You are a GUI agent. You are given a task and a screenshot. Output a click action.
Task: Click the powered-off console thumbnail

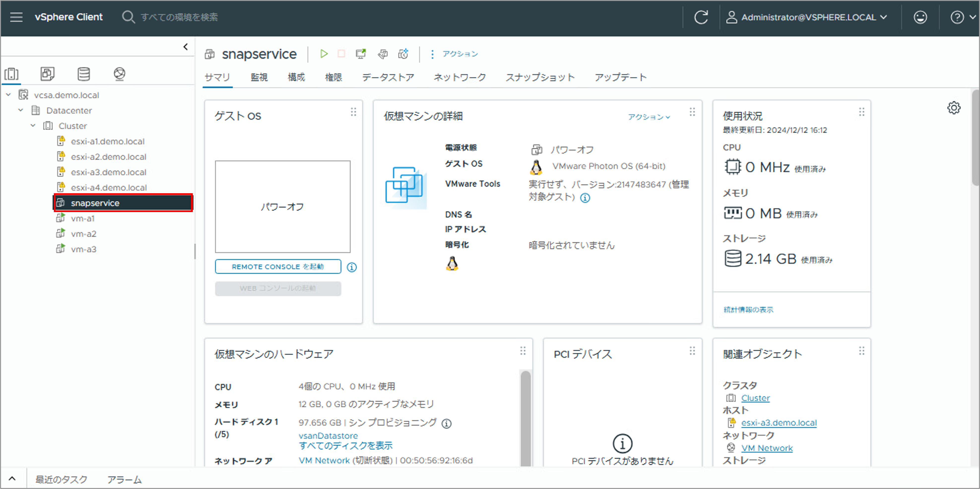coord(283,206)
